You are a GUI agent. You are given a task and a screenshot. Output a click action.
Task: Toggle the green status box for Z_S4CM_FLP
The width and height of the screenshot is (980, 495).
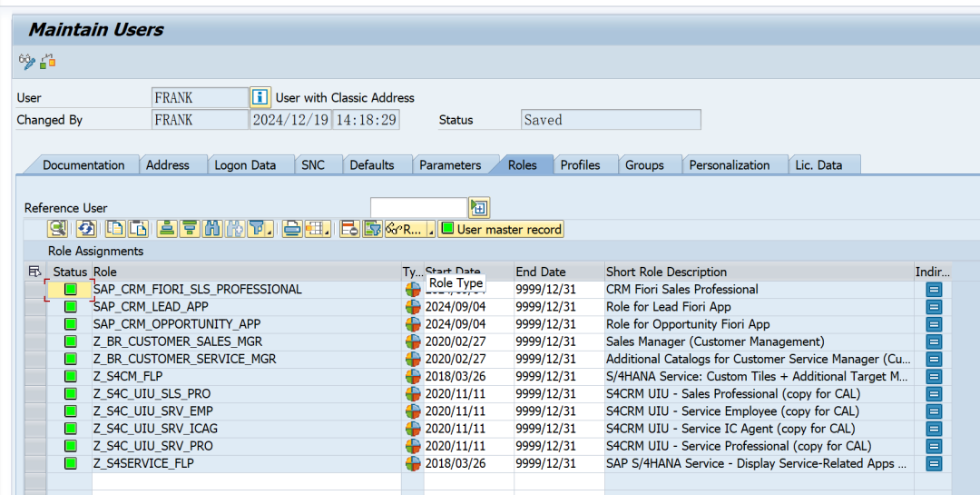[71, 377]
